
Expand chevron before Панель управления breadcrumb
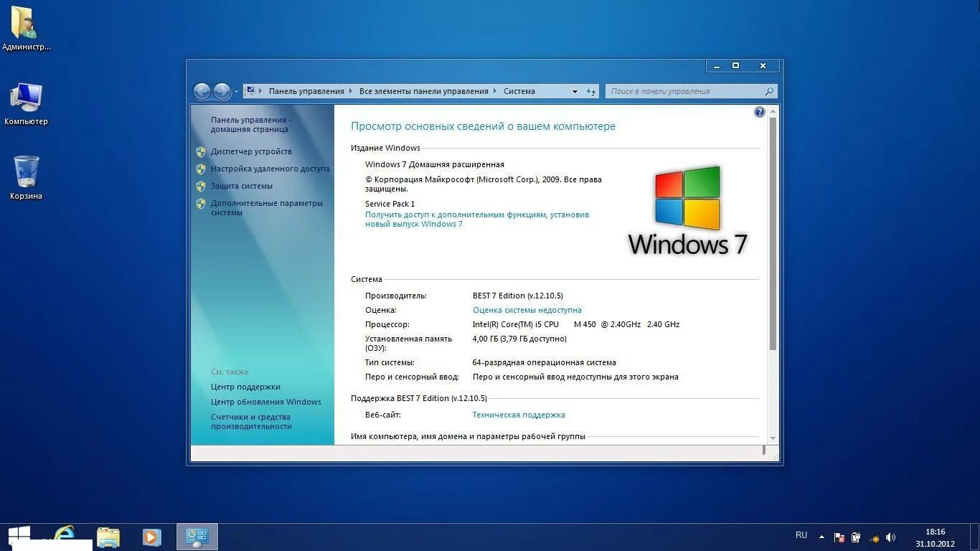pos(262,91)
